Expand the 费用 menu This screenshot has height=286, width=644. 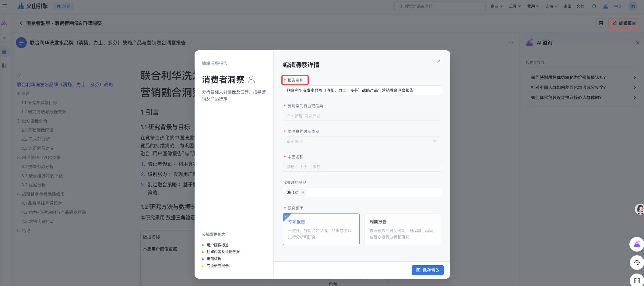pos(533,6)
